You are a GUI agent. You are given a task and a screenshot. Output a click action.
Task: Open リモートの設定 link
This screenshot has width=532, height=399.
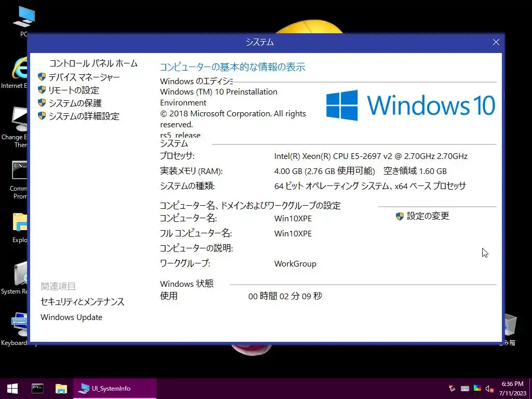pos(74,90)
